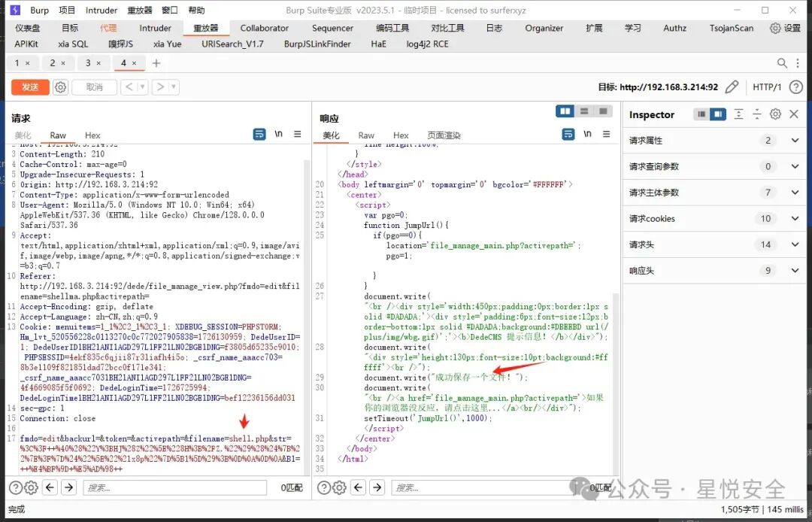Viewport: 812px width, 522px height.
Task: Click the response search input field
Action: pos(482,487)
